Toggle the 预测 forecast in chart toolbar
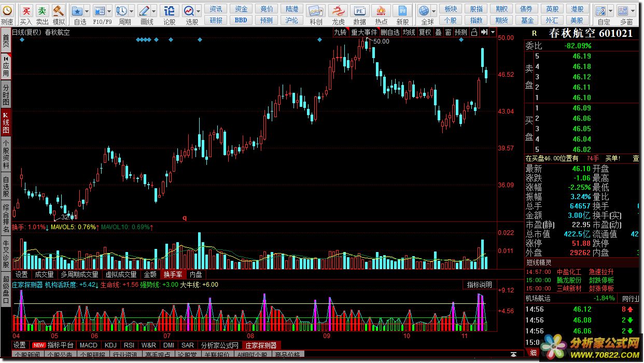Screen dimensions: 644x363 (x=461, y=32)
